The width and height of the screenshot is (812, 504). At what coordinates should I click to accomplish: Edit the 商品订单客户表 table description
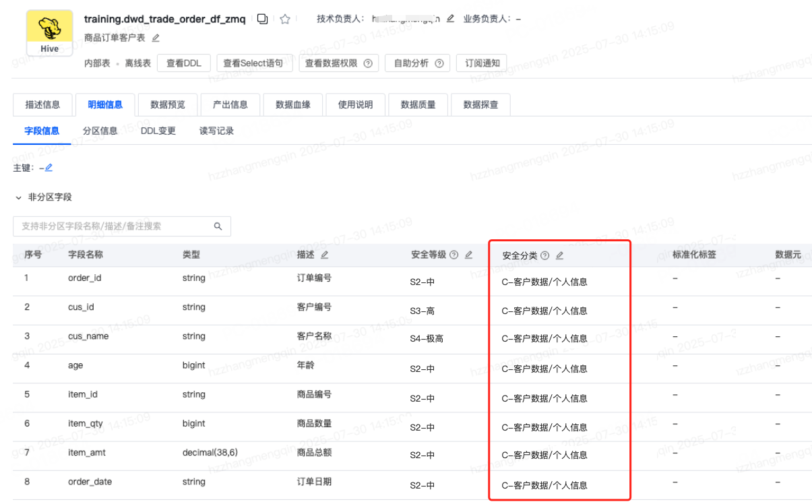156,38
